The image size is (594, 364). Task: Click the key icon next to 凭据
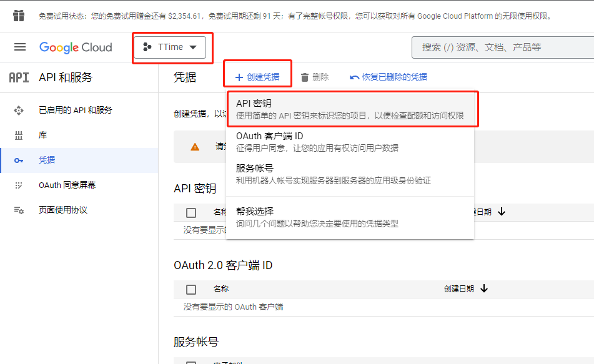19,160
